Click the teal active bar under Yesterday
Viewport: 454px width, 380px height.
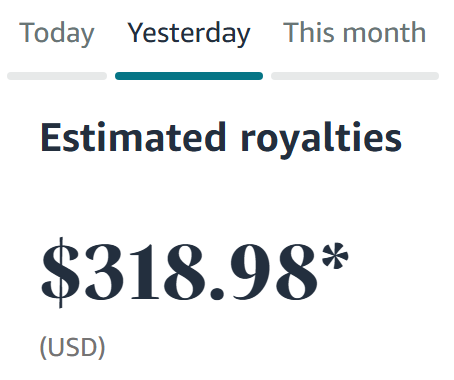(x=189, y=76)
